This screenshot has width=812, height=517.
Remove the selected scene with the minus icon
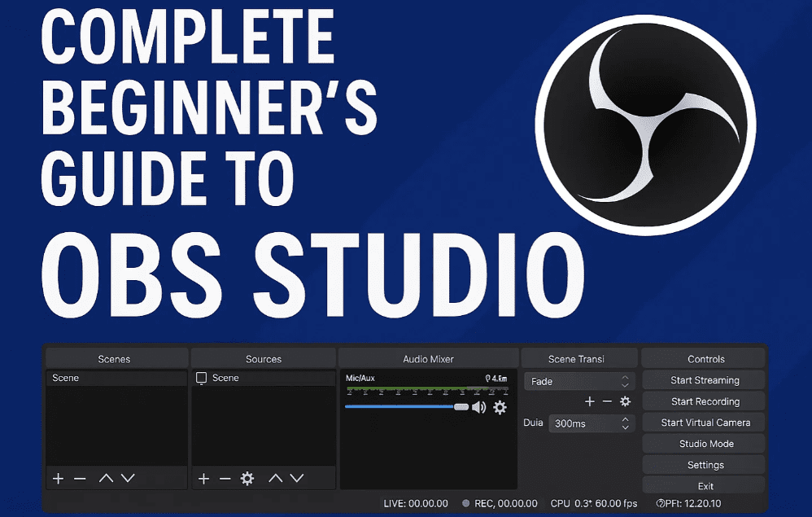(80, 479)
